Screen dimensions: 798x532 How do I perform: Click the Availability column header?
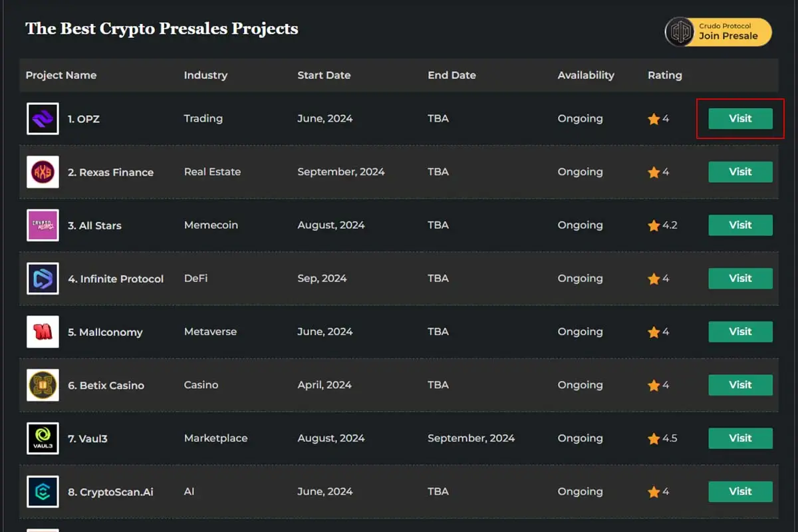click(587, 75)
